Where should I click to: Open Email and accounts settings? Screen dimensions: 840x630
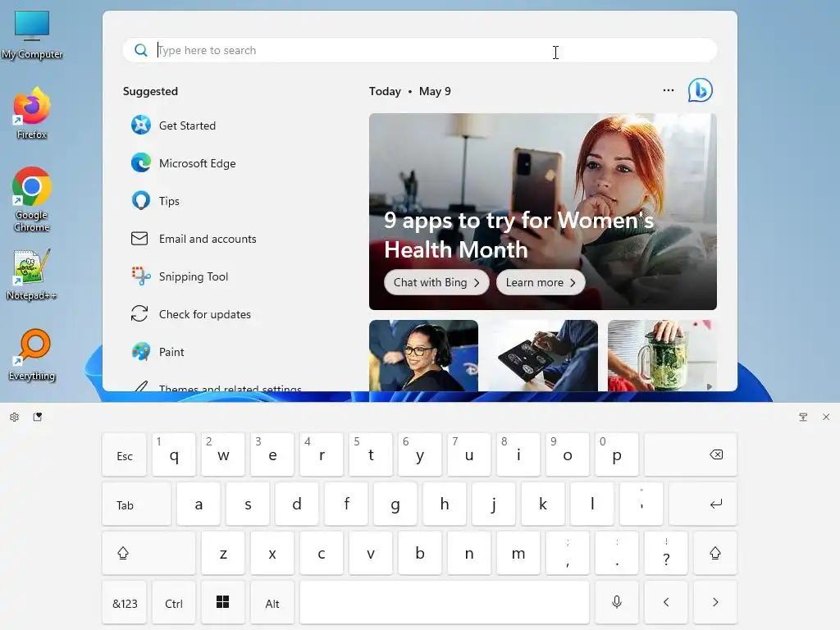pyautogui.click(x=194, y=239)
